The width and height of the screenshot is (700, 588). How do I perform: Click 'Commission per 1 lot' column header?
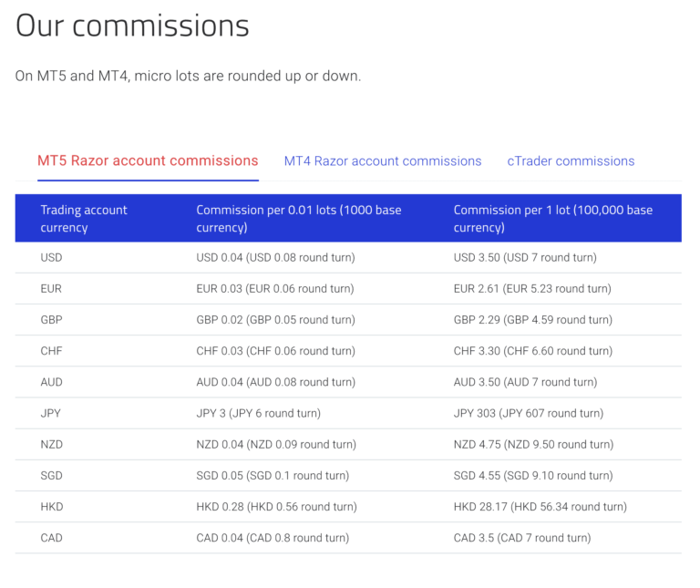coord(553,218)
